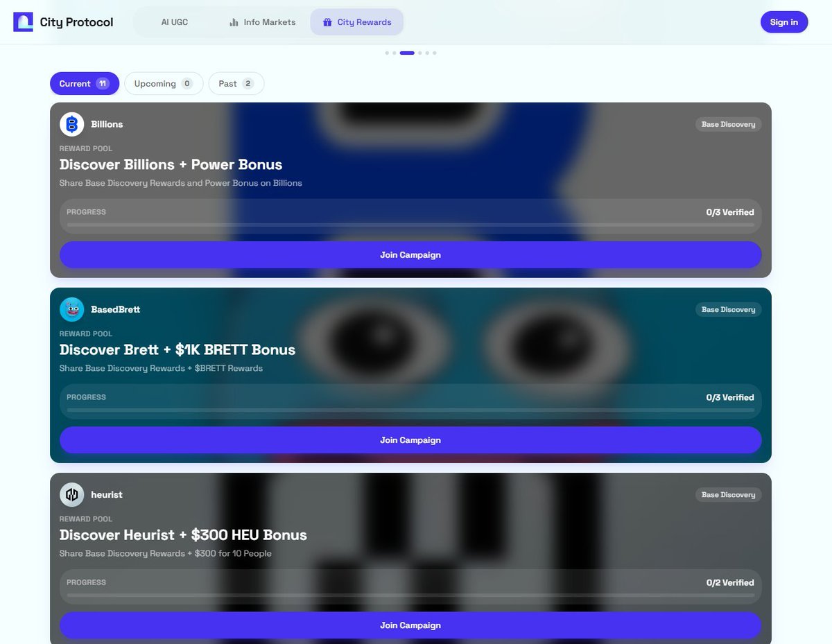Click the City Protocol logo icon
The height and width of the screenshot is (644, 832).
(23, 22)
